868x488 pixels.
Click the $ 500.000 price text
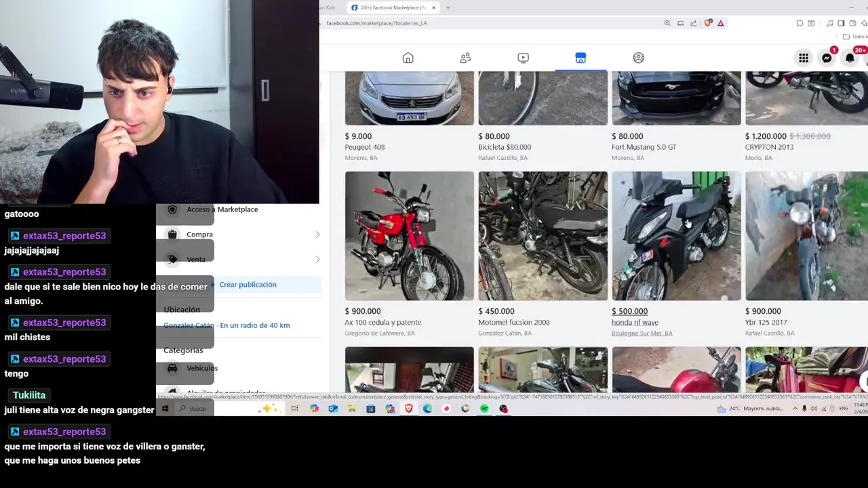(x=629, y=311)
